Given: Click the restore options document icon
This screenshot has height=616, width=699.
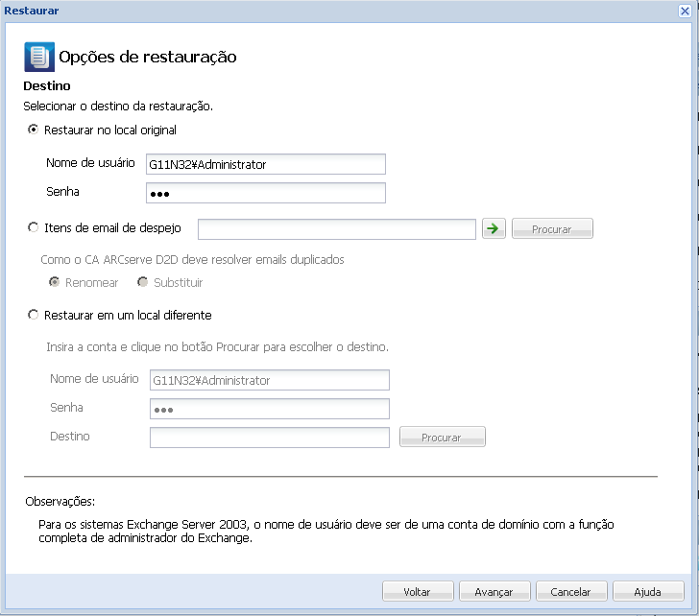Looking at the screenshot, I should (x=38, y=57).
